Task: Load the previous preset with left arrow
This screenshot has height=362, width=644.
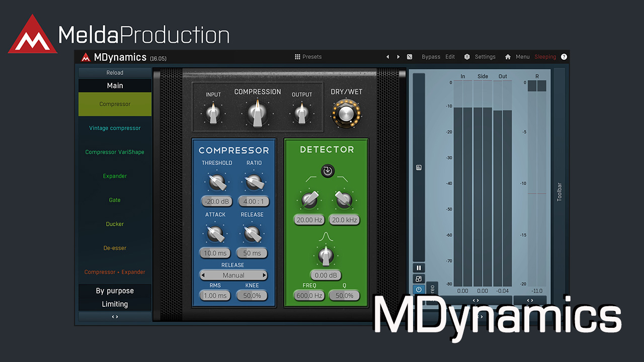Action: (387, 57)
